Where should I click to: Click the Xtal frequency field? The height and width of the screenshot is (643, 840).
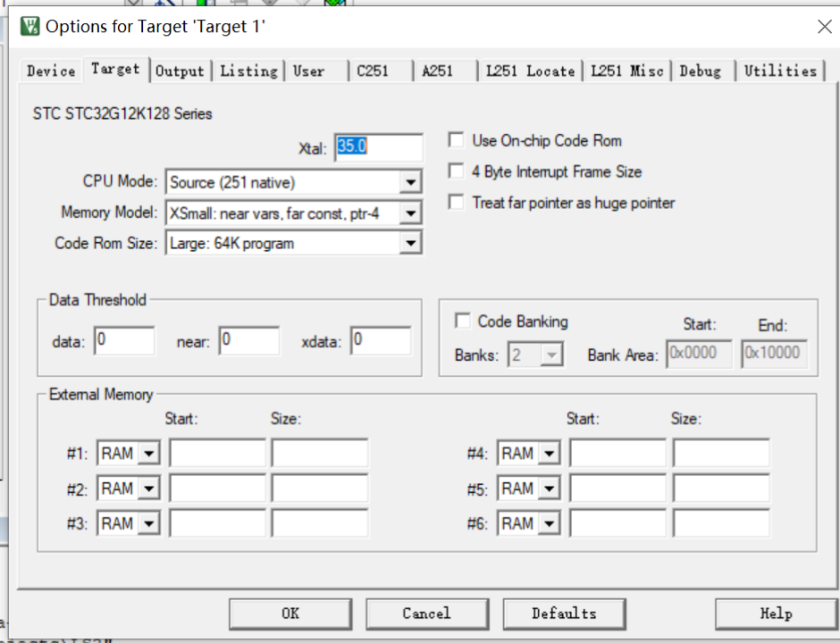tap(379, 147)
